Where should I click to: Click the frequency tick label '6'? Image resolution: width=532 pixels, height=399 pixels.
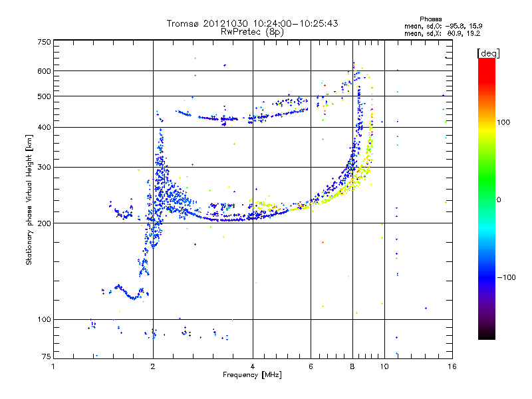coord(311,366)
